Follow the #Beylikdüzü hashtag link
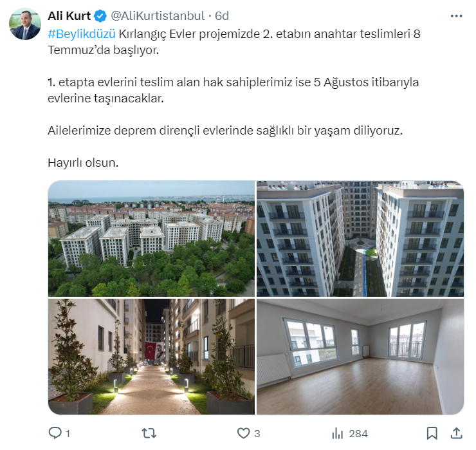This screenshot has width=476, height=450. click(x=82, y=33)
